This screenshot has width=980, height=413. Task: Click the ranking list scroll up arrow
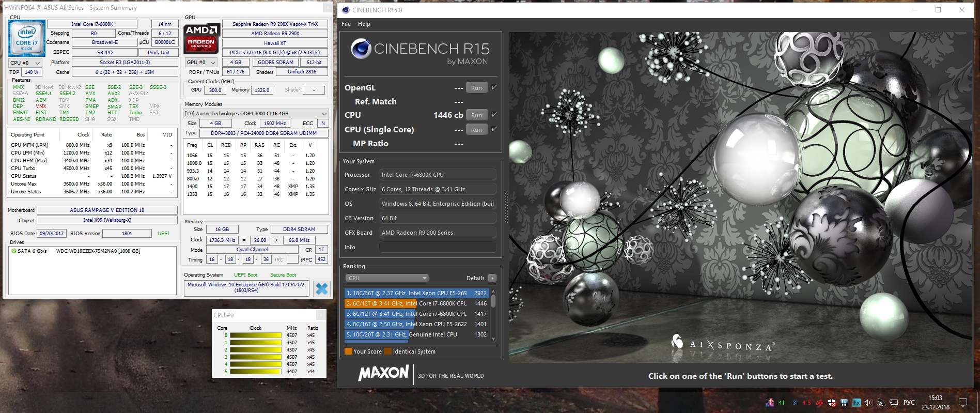coord(493,292)
